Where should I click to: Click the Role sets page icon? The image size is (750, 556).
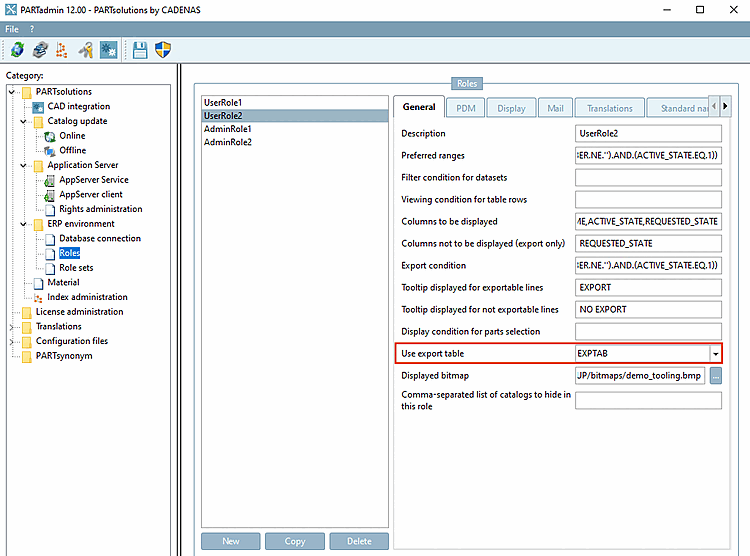[50, 268]
